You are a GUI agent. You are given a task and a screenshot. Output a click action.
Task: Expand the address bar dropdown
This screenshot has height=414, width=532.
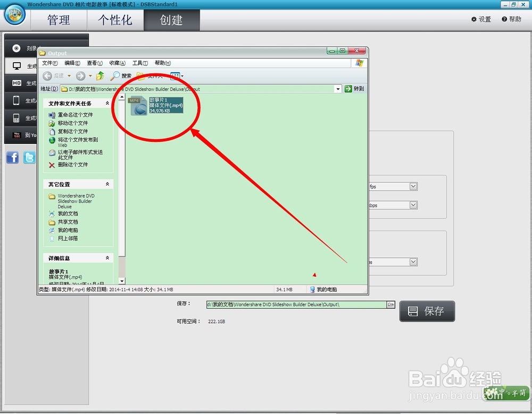(x=338, y=89)
